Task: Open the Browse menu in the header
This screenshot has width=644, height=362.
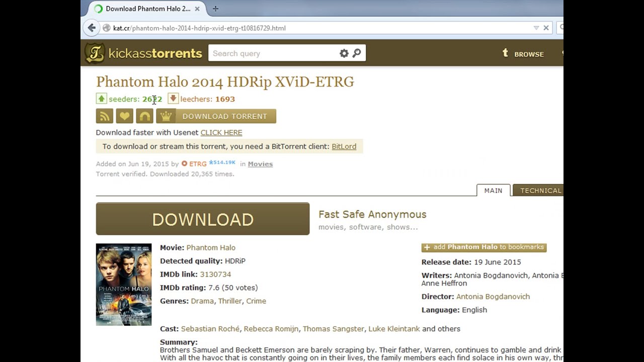Action: pyautogui.click(x=523, y=54)
